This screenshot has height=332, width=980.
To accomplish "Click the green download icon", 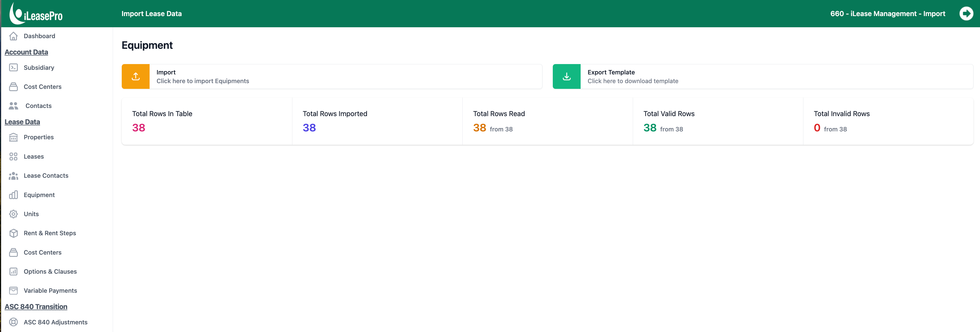I will pos(566,76).
